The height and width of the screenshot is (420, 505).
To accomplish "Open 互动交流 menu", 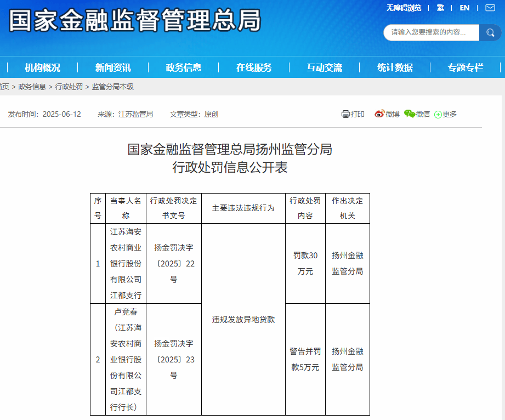I will coord(324,67).
